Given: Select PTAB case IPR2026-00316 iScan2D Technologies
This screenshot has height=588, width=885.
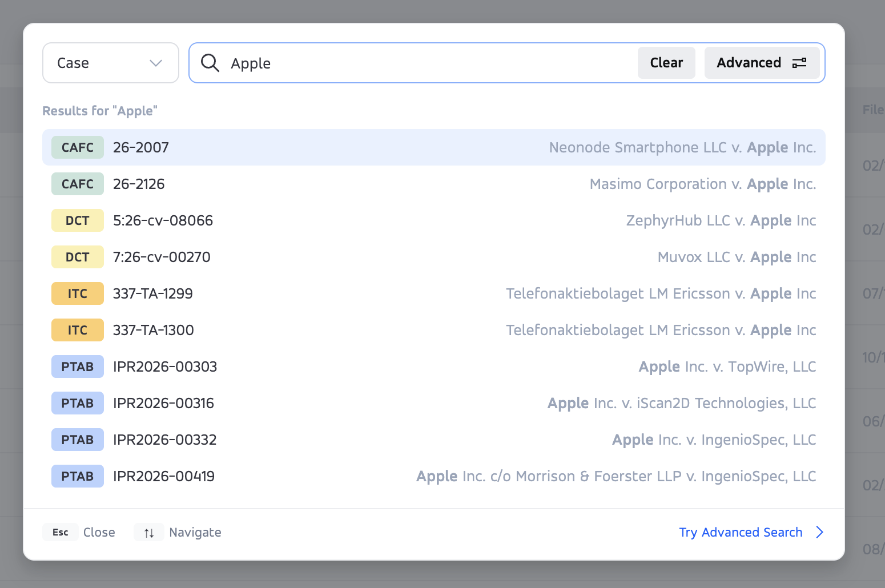Looking at the screenshot, I should [x=434, y=403].
